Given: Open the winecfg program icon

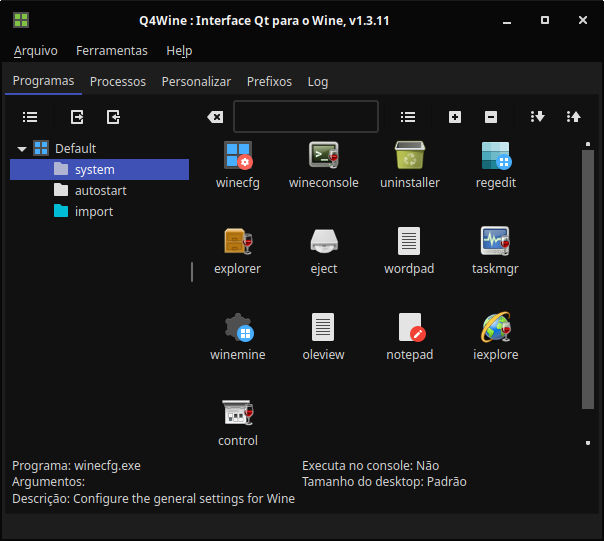Looking at the screenshot, I should [x=238, y=156].
